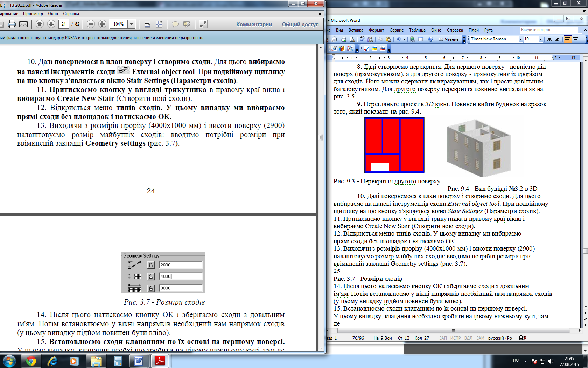Screen dimensions: 588x368
Task: Zoom in with the plus button
Action: point(102,24)
